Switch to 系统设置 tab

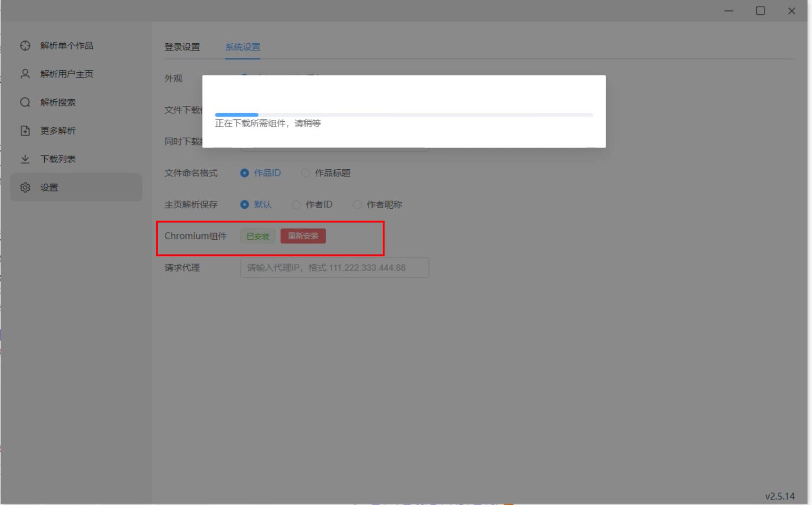242,47
